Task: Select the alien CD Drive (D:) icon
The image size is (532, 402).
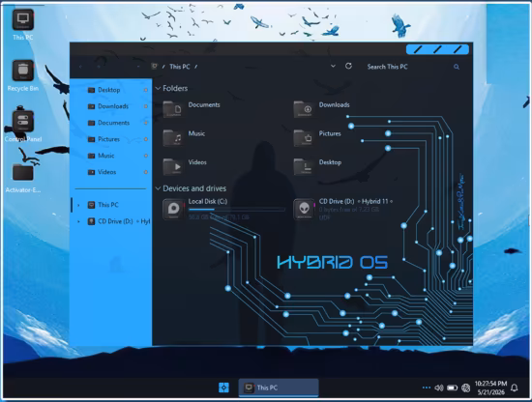Action: 304,209
